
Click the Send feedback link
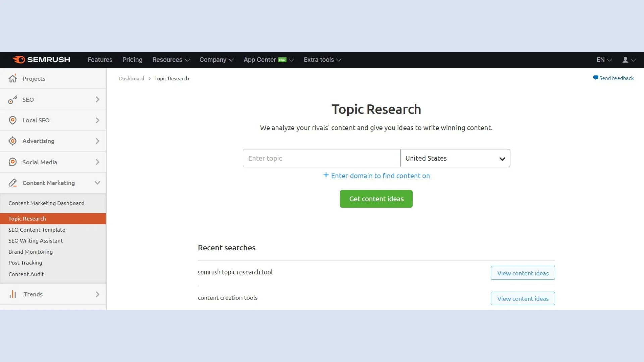click(616, 78)
